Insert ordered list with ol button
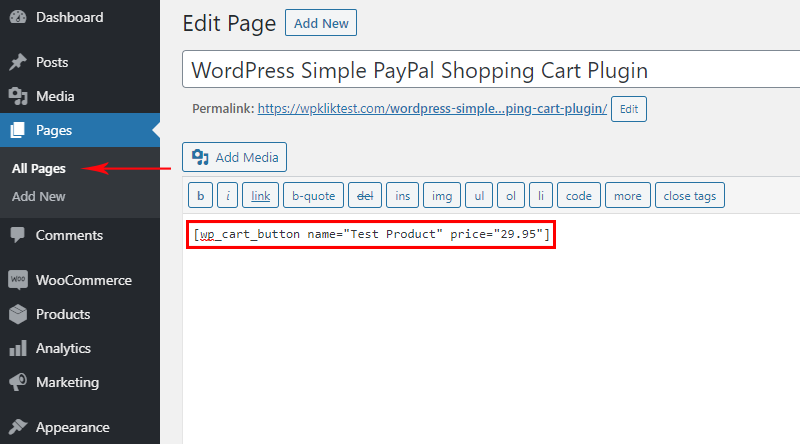The image size is (800, 444). pos(511,195)
